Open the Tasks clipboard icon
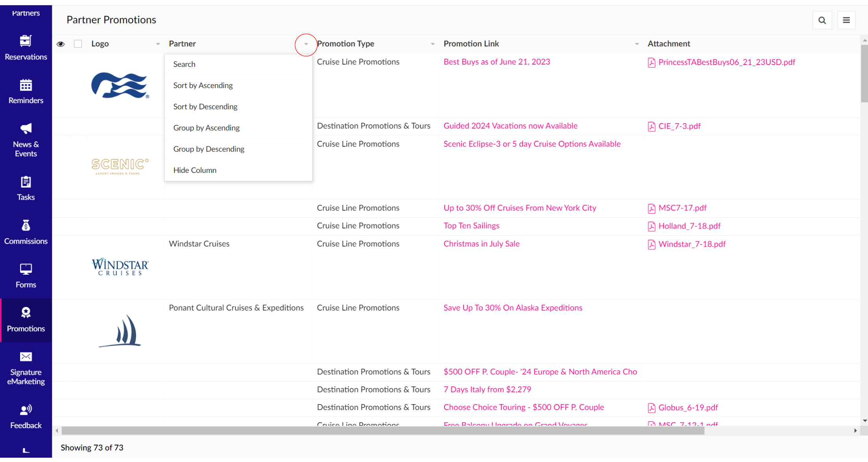This screenshot has height=462, width=868. (x=26, y=182)
